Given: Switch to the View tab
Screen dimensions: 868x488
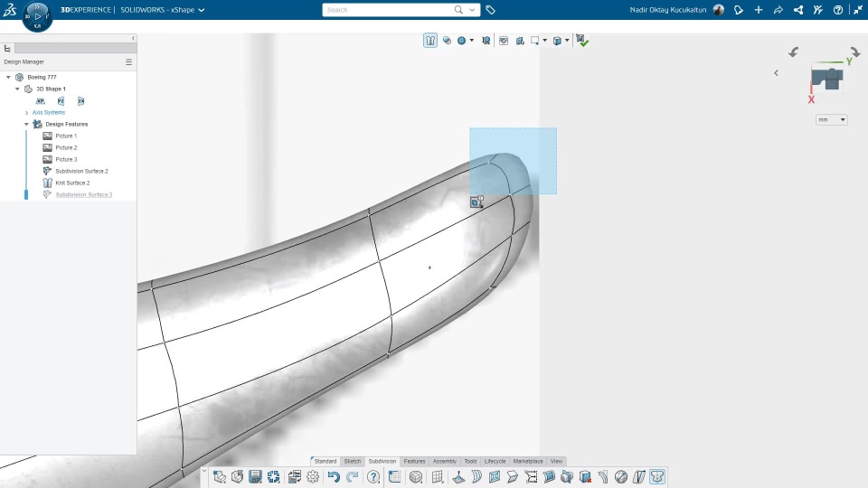Looking at the screenshot, I should click(x=556, y=461).
